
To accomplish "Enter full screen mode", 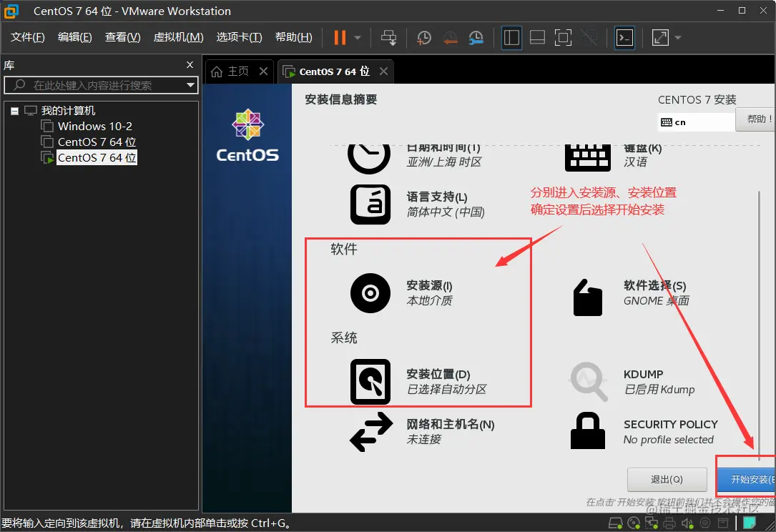I will (563, 38).
